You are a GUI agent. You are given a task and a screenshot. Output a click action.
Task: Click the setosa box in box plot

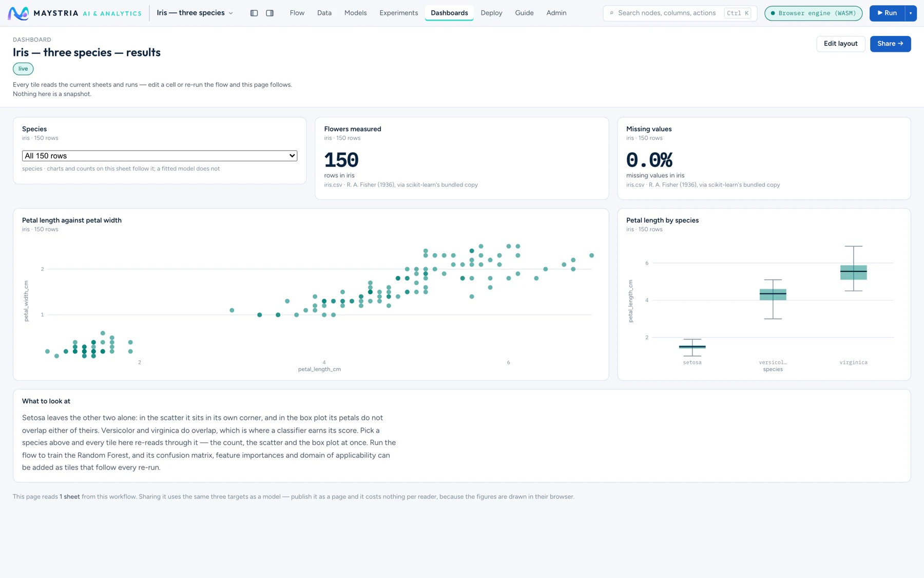(x=692, y=347)
